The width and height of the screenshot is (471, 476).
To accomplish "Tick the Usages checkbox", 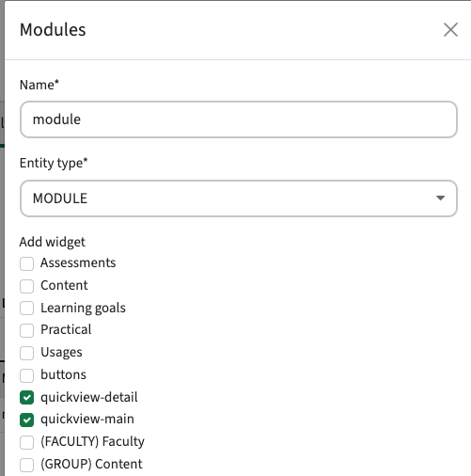I will click(x=26, y=353).
